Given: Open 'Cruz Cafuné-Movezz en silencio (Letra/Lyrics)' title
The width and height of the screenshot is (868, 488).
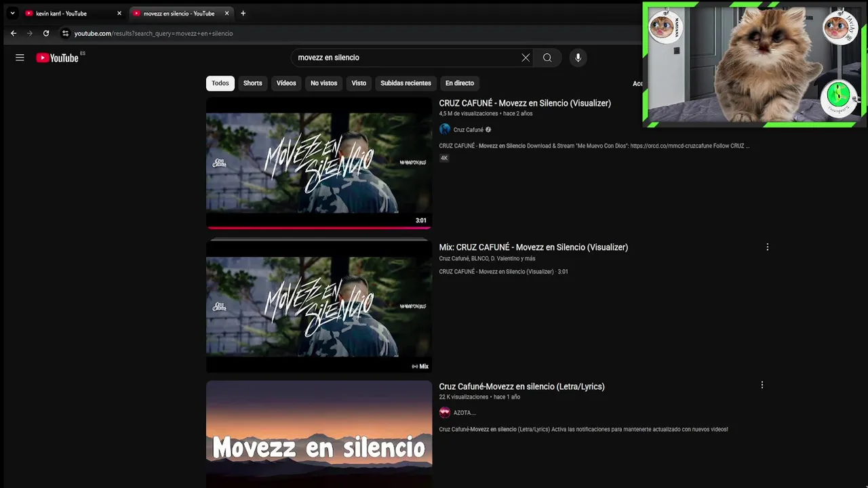Looking at the screenshot, I should tap(521, 386).
